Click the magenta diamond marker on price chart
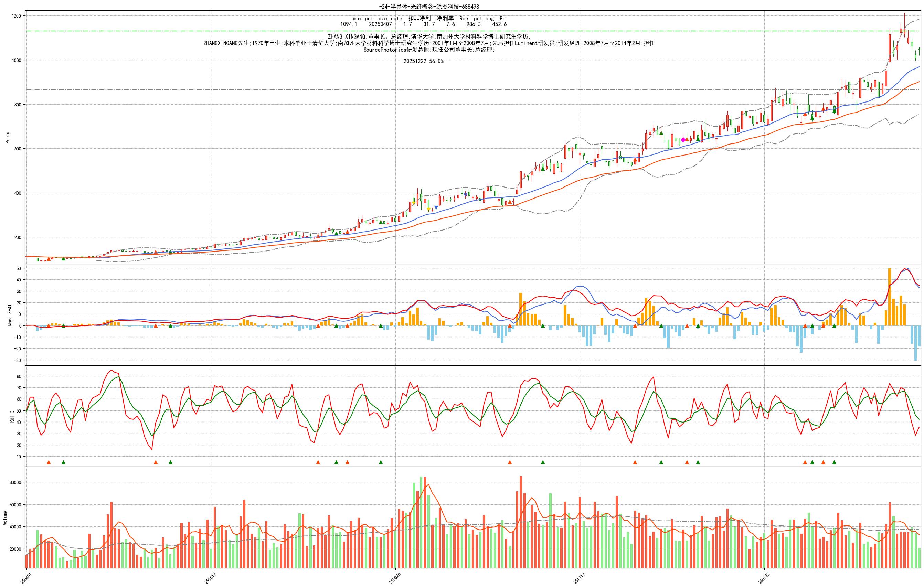This screenshot has width=924, height=588. [683, 140]
